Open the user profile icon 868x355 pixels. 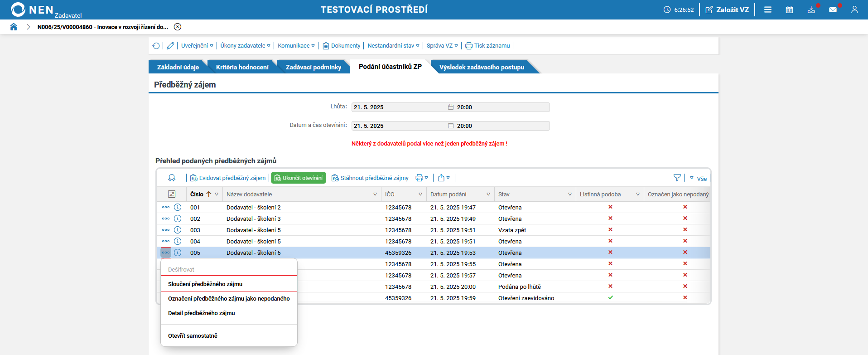click(x=854, y=10)
